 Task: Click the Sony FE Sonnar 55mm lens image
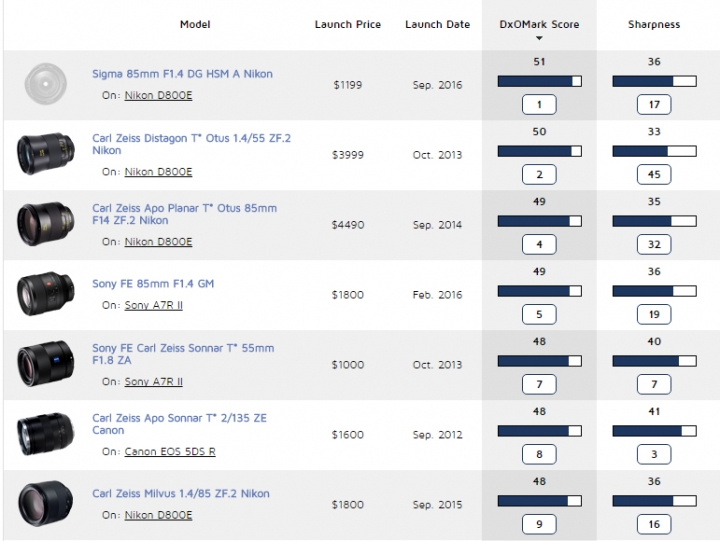point(45,365)
